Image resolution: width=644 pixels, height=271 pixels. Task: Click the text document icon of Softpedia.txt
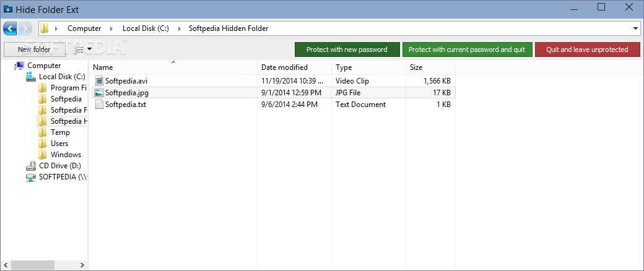coord(98,105)
